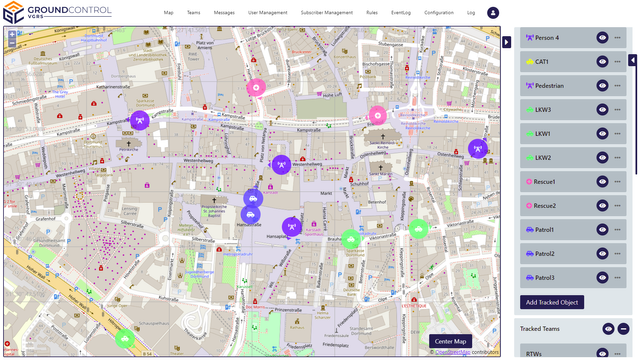Click the Center Map button
This screenshot has width=640, height=360.
(x=450, y=341)
